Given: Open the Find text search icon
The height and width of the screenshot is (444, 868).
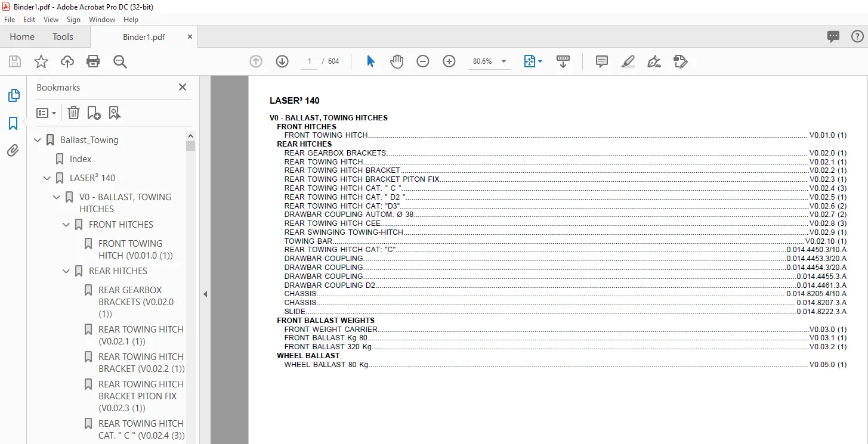Looking at the screenshot, I should coord(120,61).
